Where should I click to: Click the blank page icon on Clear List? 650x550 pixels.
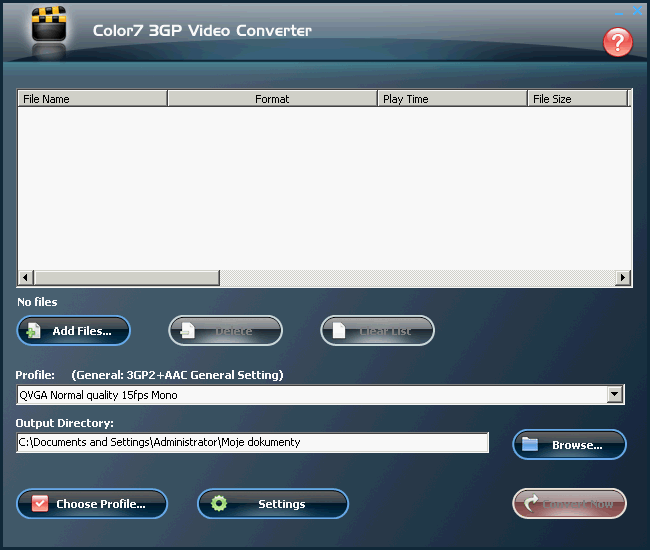[x=339, y=331]
